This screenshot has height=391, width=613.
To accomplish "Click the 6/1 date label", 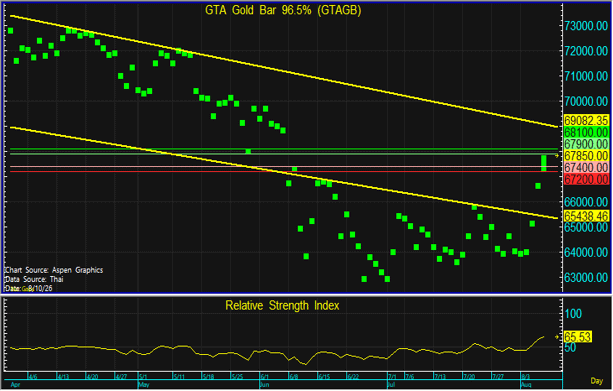I will point(265,377).
